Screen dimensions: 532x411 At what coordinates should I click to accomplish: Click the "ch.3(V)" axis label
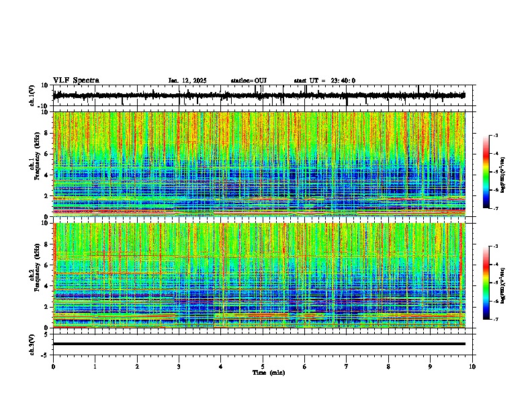point(32,345)
